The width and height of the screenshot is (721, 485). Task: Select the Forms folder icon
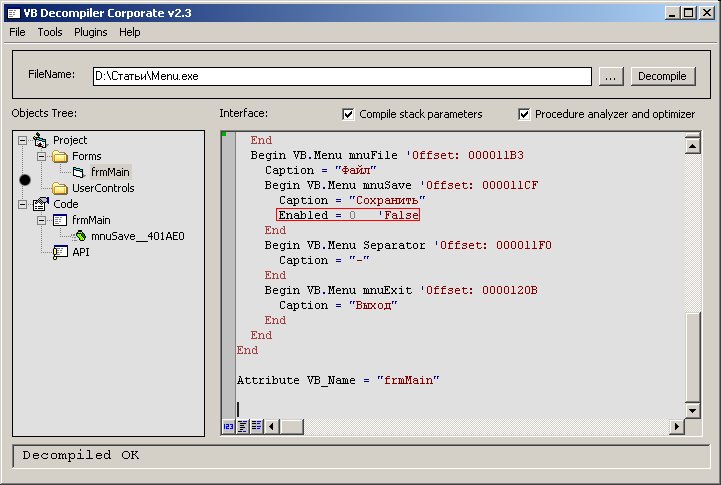[x=59, y=156]
